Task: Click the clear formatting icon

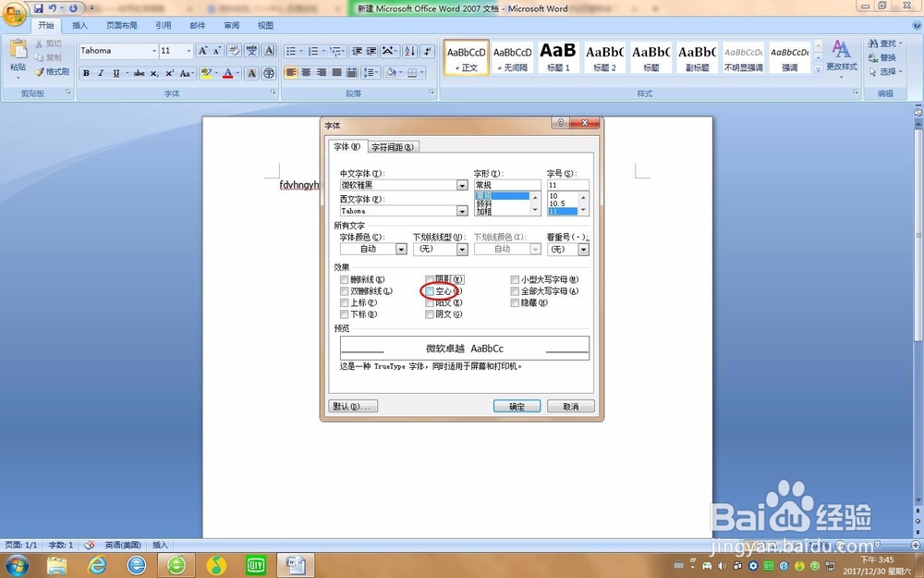Action: (x=234, y=51)
